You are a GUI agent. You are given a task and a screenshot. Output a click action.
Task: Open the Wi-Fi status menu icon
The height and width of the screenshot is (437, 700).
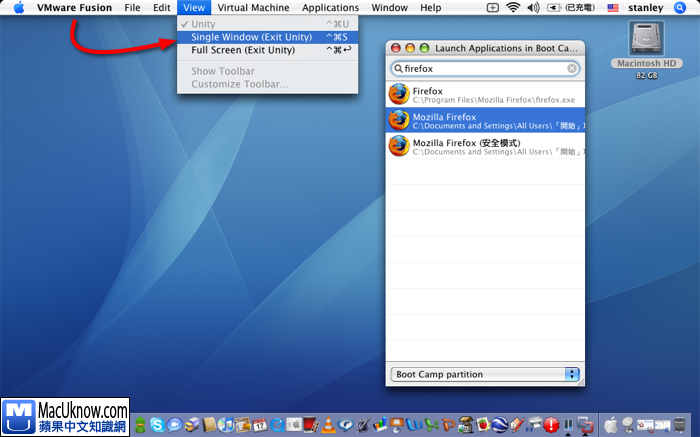(x=513, y=8)
